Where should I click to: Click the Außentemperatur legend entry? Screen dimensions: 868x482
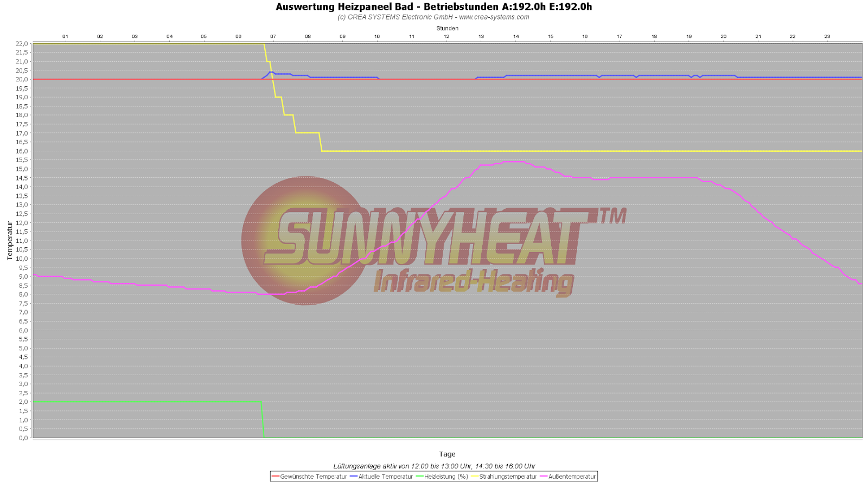coord(568,477)
